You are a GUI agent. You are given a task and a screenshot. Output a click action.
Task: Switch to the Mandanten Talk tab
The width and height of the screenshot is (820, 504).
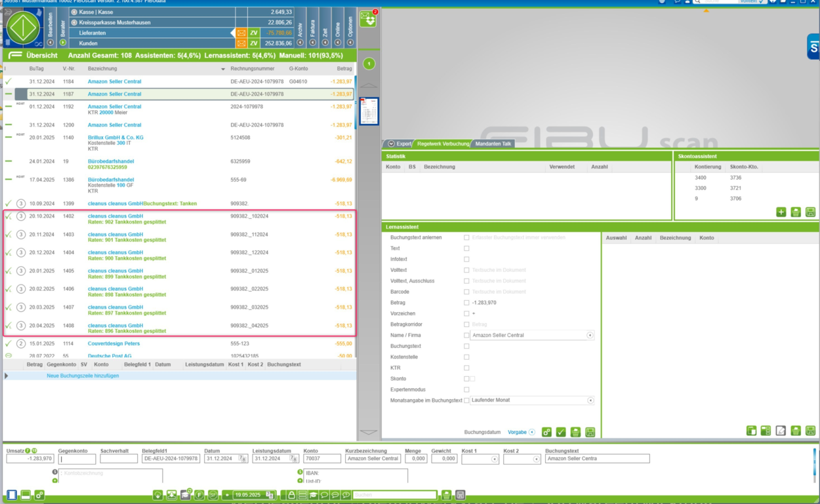click(x=493, y=144)
